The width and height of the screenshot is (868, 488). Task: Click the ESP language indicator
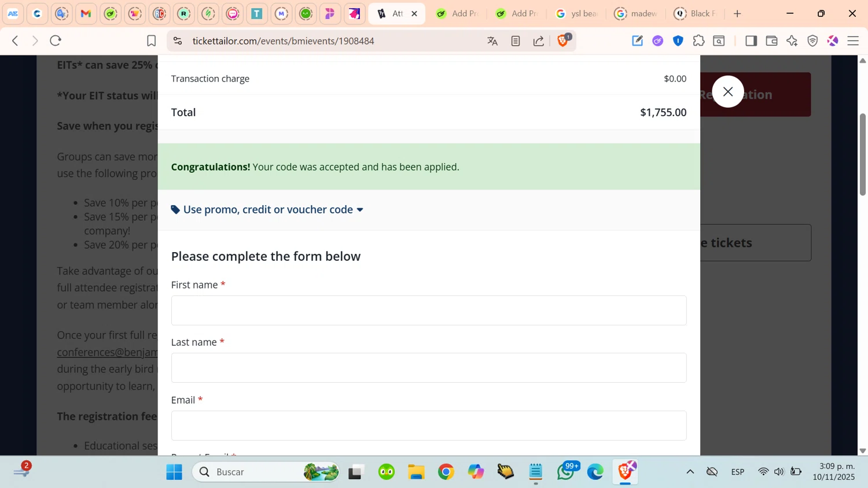[x=738, y=472]
